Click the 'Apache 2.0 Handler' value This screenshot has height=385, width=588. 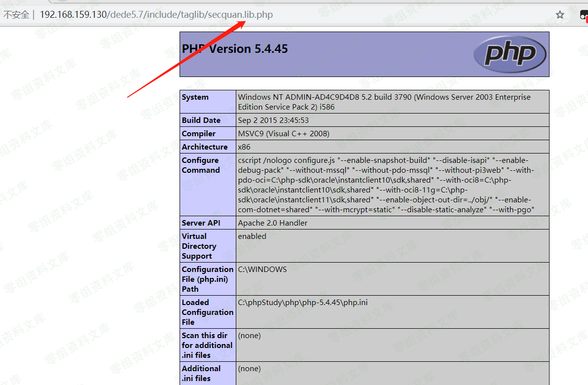tap(272, 223)
